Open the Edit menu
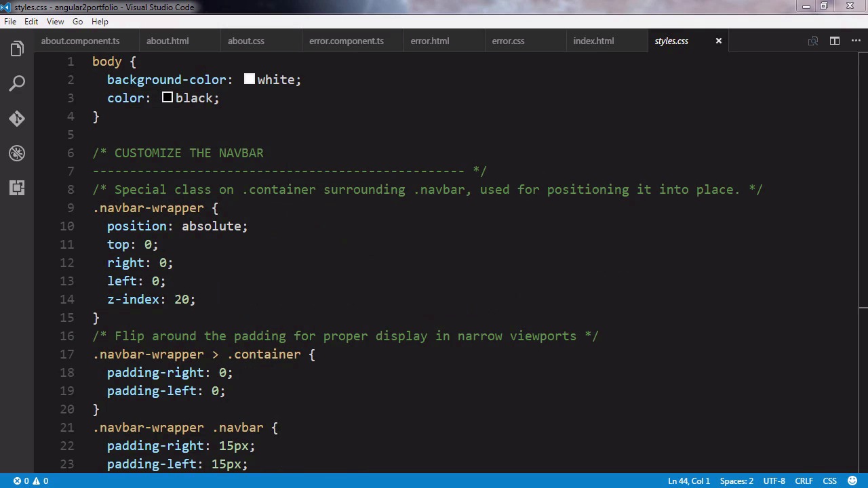This screenshot has width=868, height=488. click(x=31, y=22)
